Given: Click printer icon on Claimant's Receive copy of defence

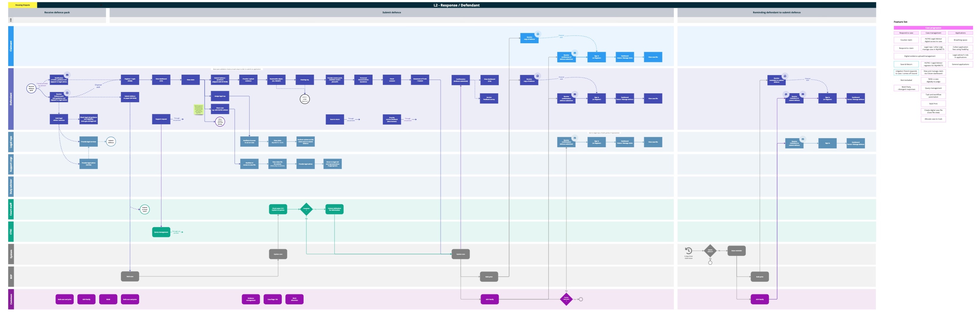Looking at the screenshot, I should coord(537,34).
